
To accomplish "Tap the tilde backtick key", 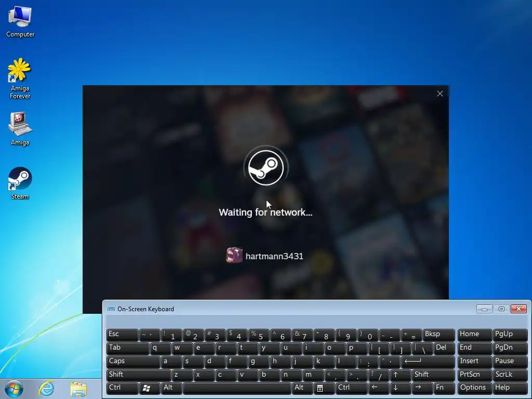I will point(150,335).
